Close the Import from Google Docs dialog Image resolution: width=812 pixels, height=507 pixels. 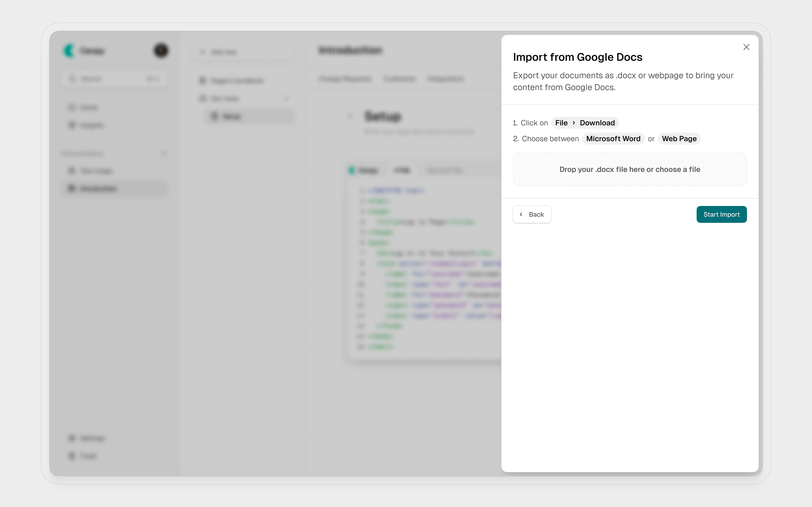(746, 47)
